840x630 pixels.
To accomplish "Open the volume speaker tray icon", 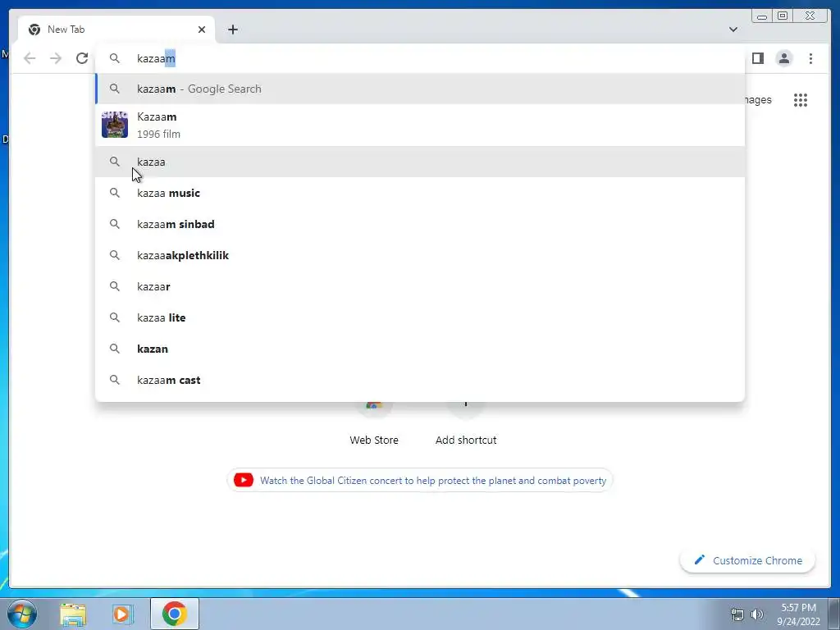I will pos(757,614).
